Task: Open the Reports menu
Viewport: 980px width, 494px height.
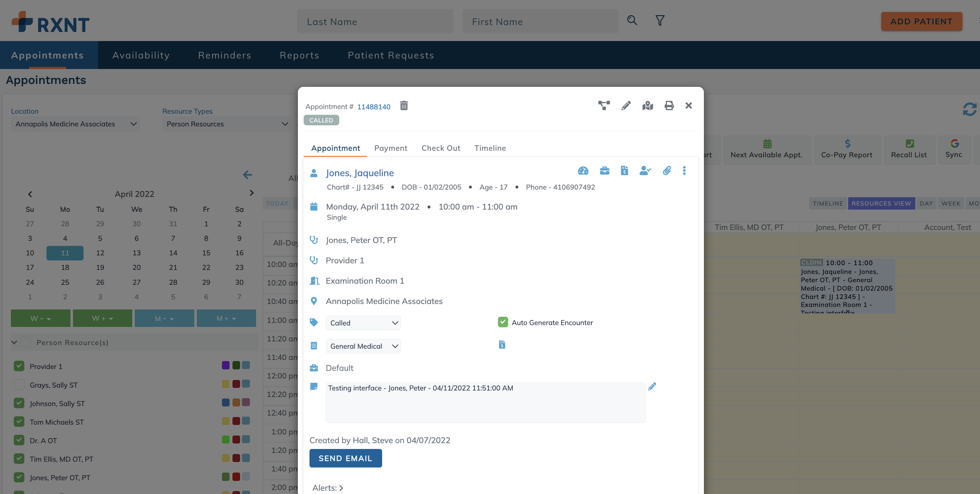Action: pyautogui.click(x=299, y=55)
